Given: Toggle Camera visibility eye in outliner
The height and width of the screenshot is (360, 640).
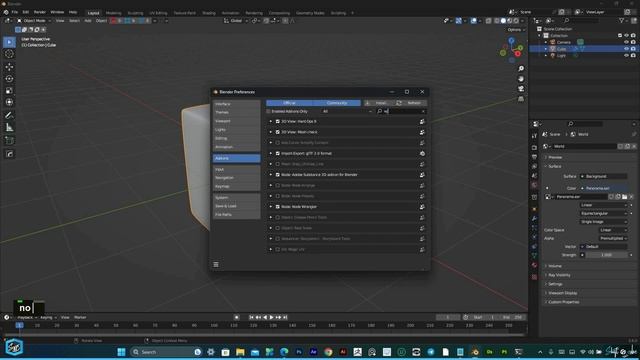Looking at the screenshot, I should pos(626,42).
